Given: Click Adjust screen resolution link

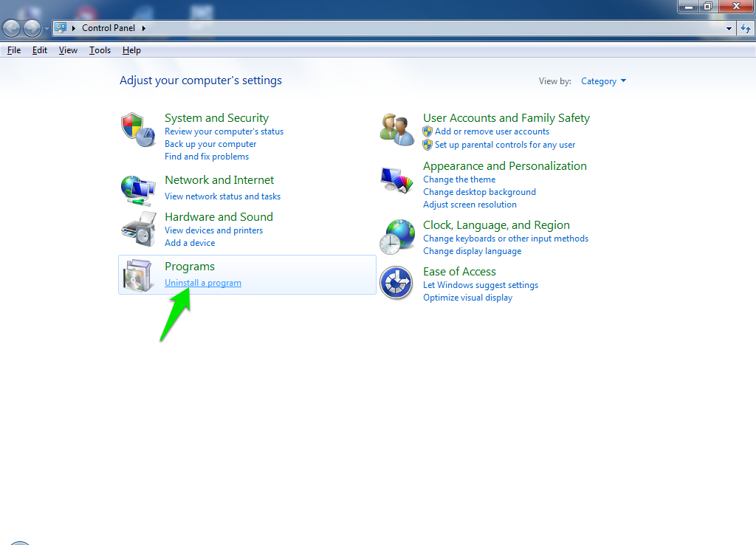Looking at the screenshot, I should [470, 205].
